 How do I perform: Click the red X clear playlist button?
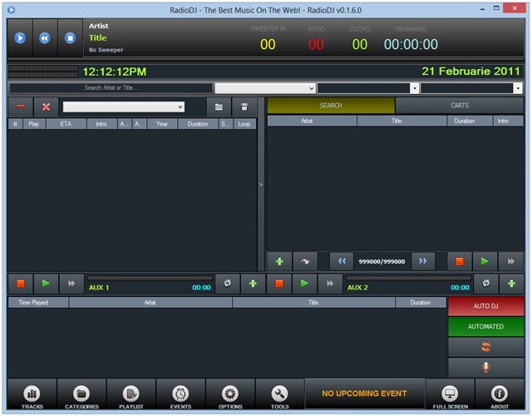tap(47, 107)
